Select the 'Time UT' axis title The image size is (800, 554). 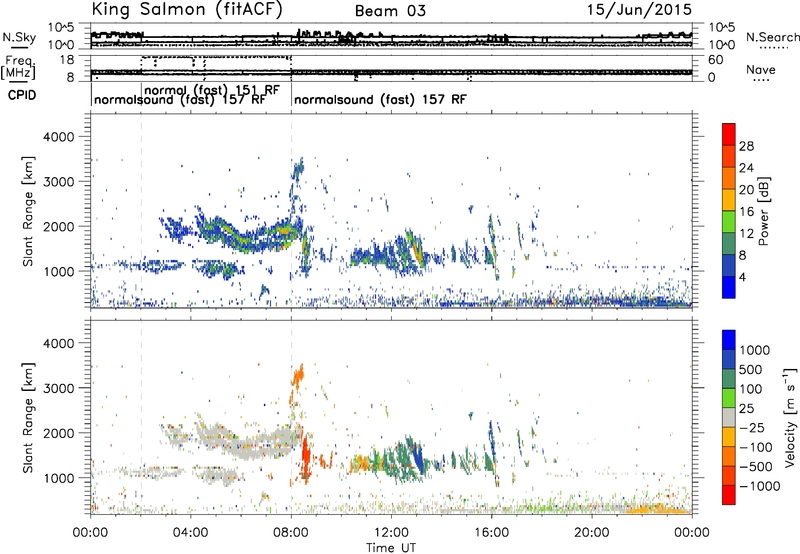(391, 548)
